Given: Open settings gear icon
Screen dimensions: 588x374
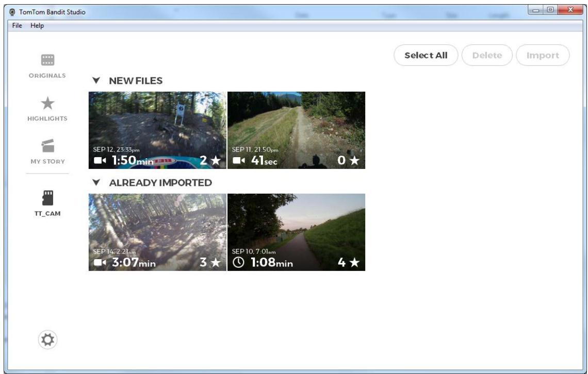Looking at the screenshot, I should 47,339.
